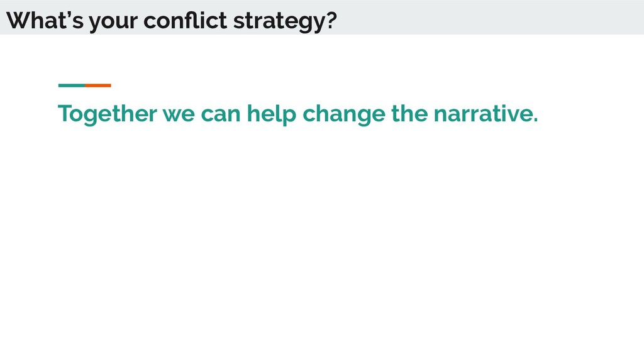The height and width of the screenshot is (362, 644).
Task: Click the teal segment of accent line
Action: (72, 85)
